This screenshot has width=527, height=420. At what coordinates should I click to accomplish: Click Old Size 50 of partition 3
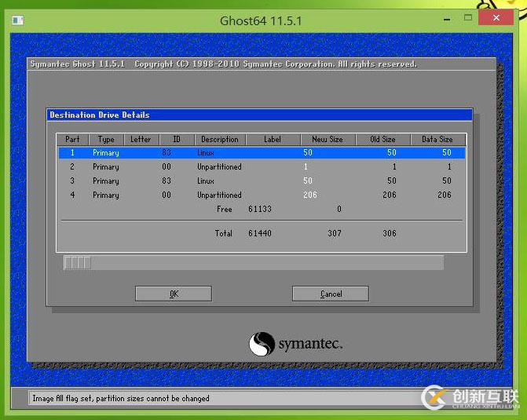click(392, 181)
